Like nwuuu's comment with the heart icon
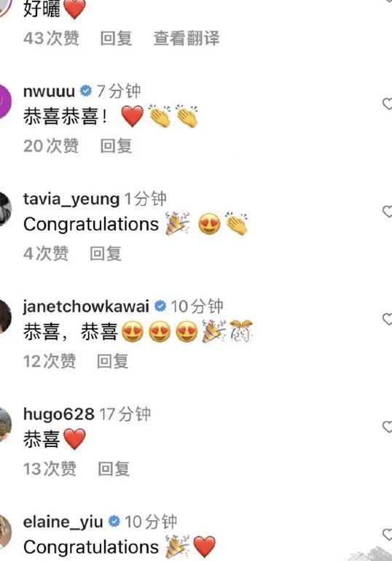Viewport: 392px width, 561px height. coord(388,104)
